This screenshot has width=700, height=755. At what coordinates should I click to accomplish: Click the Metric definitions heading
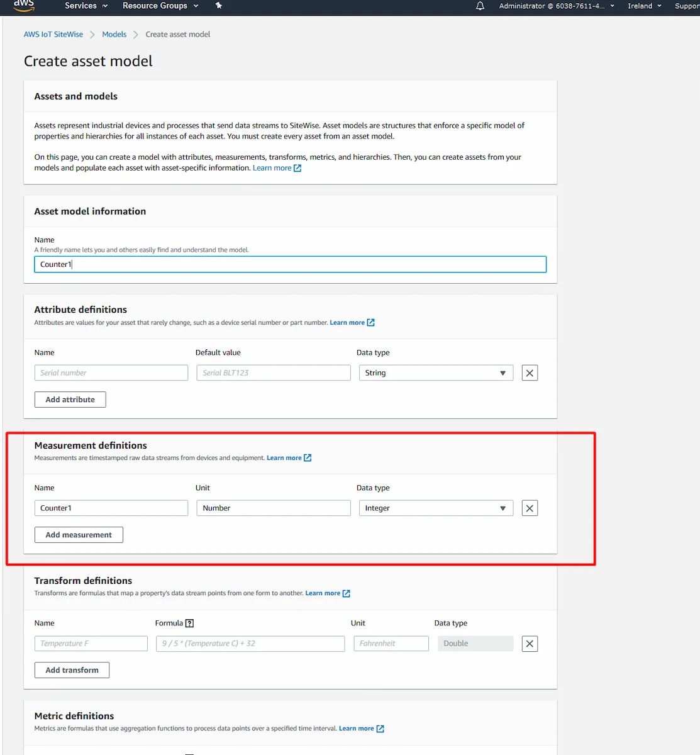[x=74, y=716]
